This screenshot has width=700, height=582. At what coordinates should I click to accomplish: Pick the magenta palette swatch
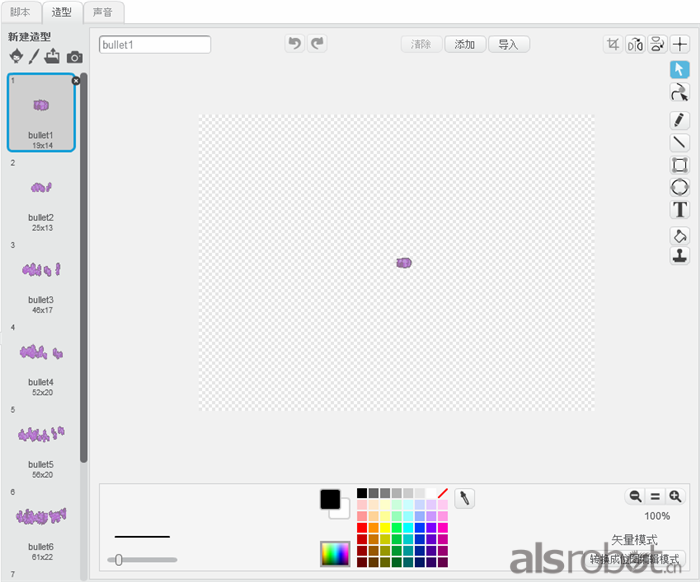tap(443, 528)
